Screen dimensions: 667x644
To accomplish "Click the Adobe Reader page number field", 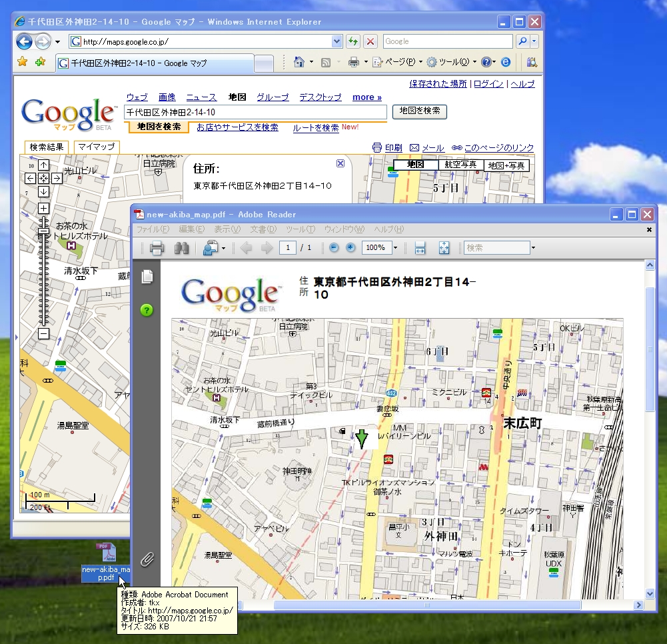I will point(288,248).
